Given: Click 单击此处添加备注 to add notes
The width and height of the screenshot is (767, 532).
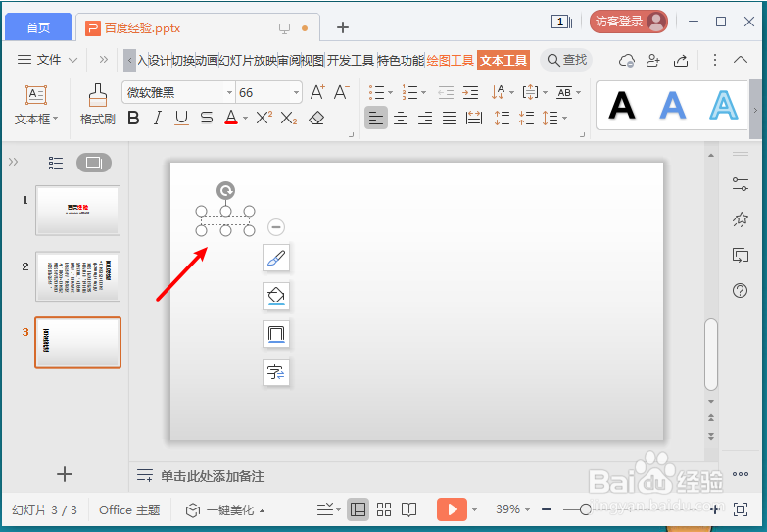Looking at the screenshot, I should (x=213, y=476).
